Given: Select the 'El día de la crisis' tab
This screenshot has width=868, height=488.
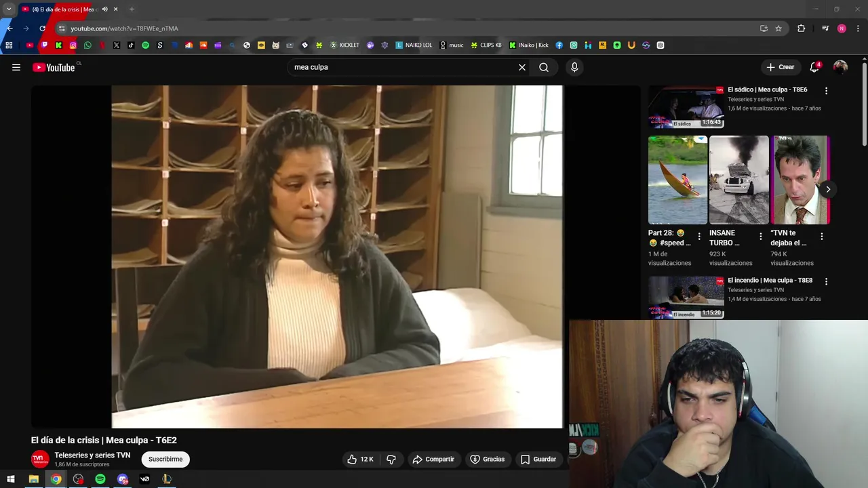Looking at the screenshot, I should pyautogui.click(x=64, y=9).
